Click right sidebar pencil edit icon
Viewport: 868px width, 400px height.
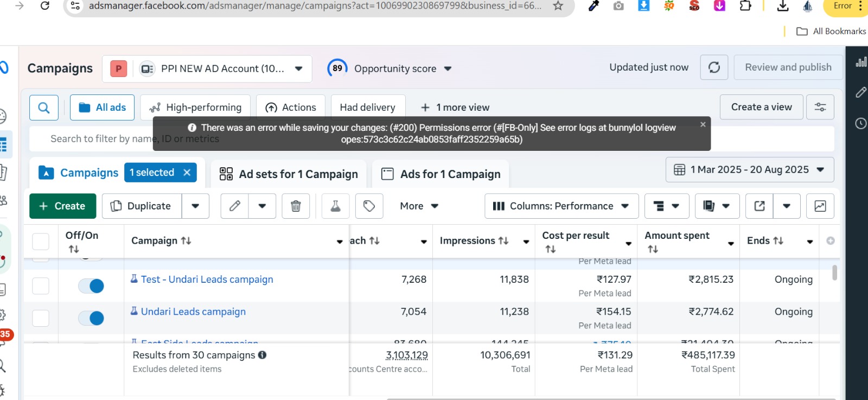click(x=861, y=92)
